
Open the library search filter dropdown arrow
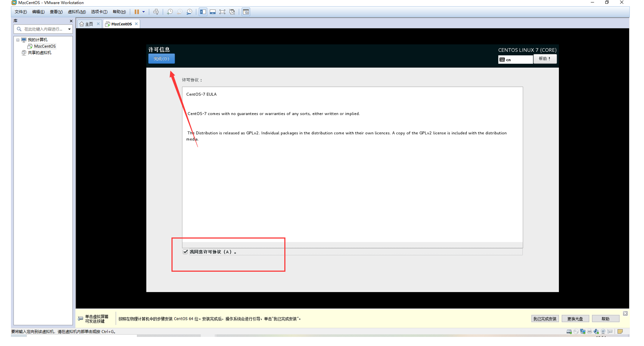(69, 29)
